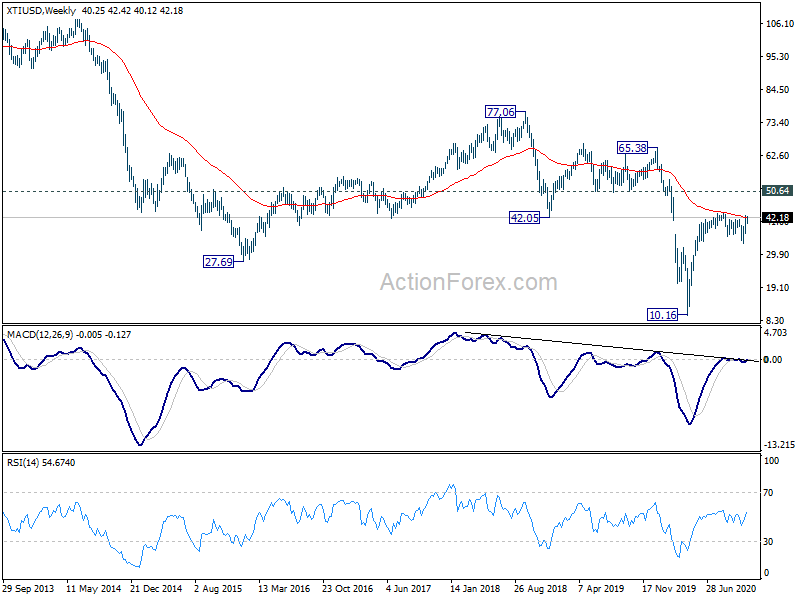The image size is (800, 600).
Task: Click the 17 Nov 2019 date label
Action: (x=668, y=589)
